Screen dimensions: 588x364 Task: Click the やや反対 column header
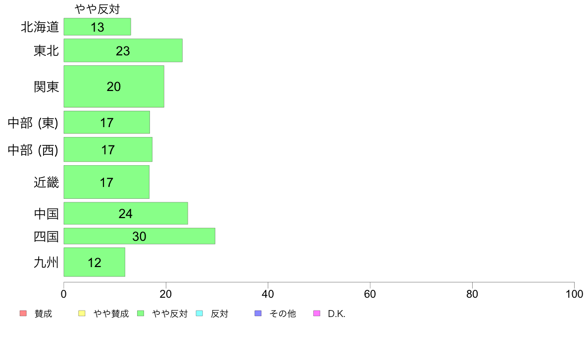point(97,9)
